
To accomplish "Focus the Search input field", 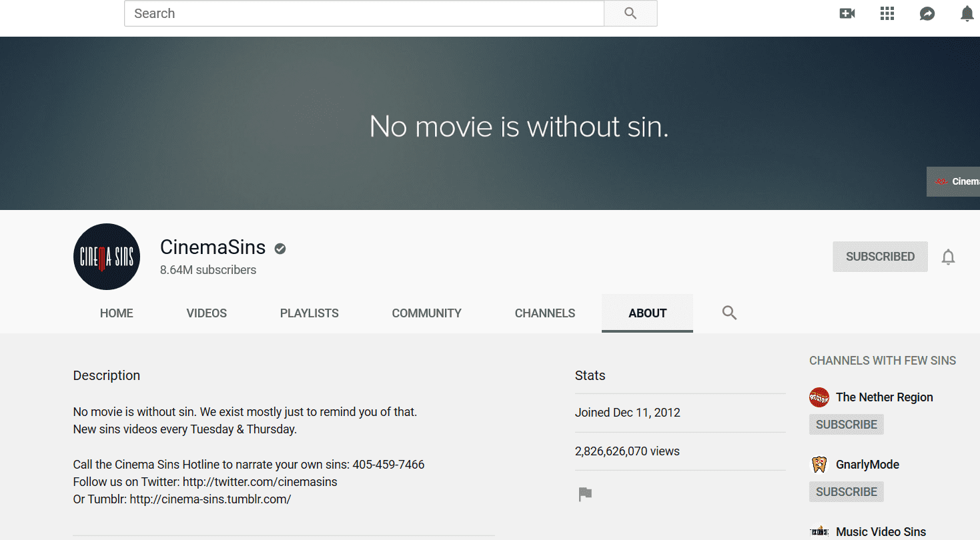I will click(364, 13).
